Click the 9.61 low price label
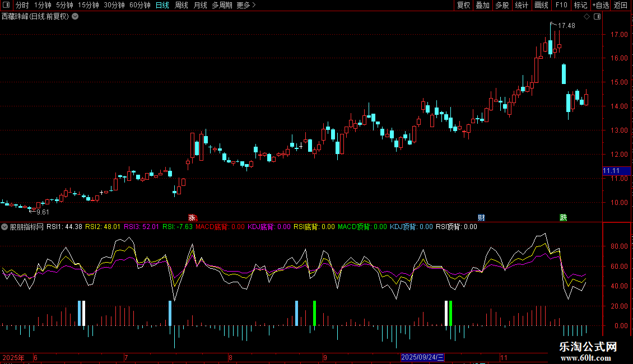Viewport: 633px width, 364px height. [43, 212]
